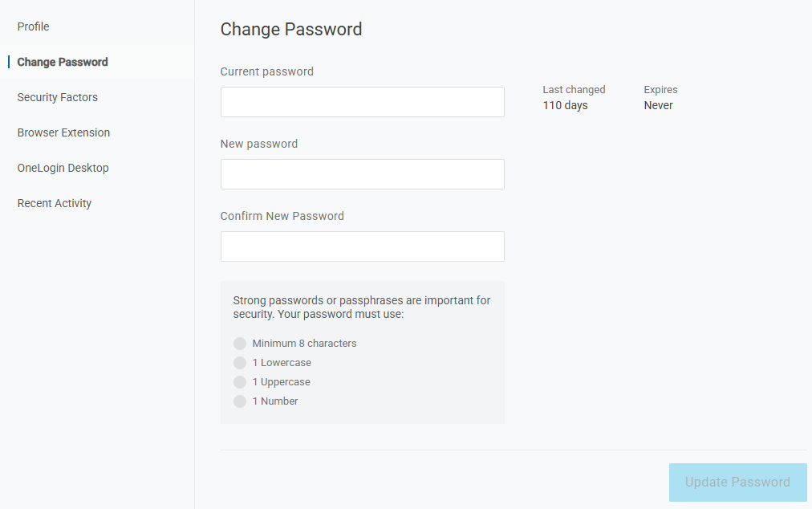Open the Profile section in sidebar
This screenshot has width=812, height=509.
tap(34, 26)
